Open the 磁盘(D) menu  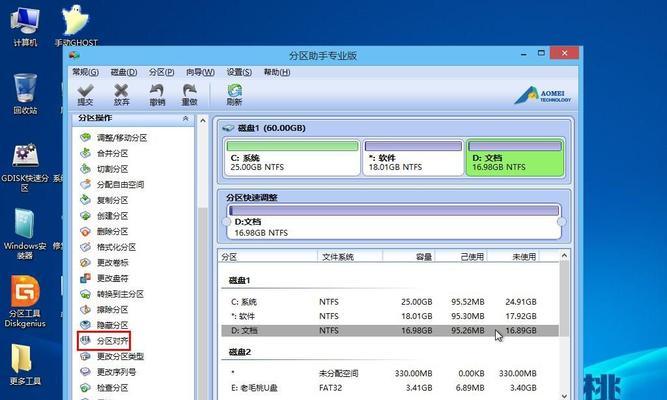[124, 72]
